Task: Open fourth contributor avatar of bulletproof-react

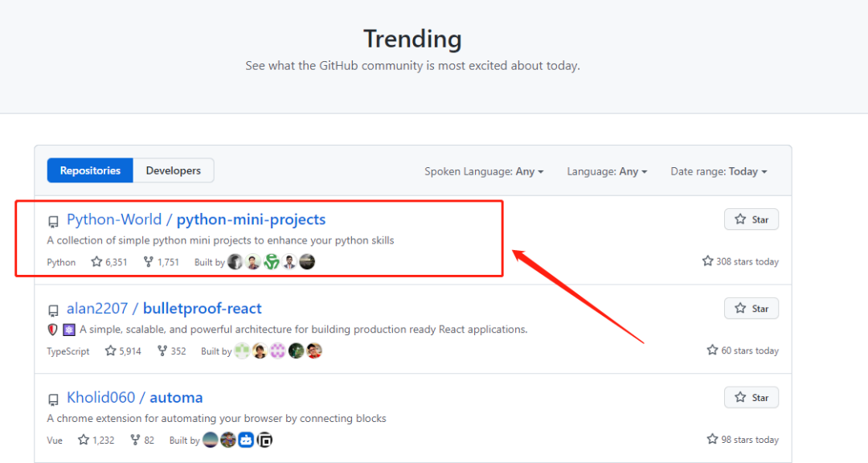Action: pyautogui.click(x=296, y=350)
